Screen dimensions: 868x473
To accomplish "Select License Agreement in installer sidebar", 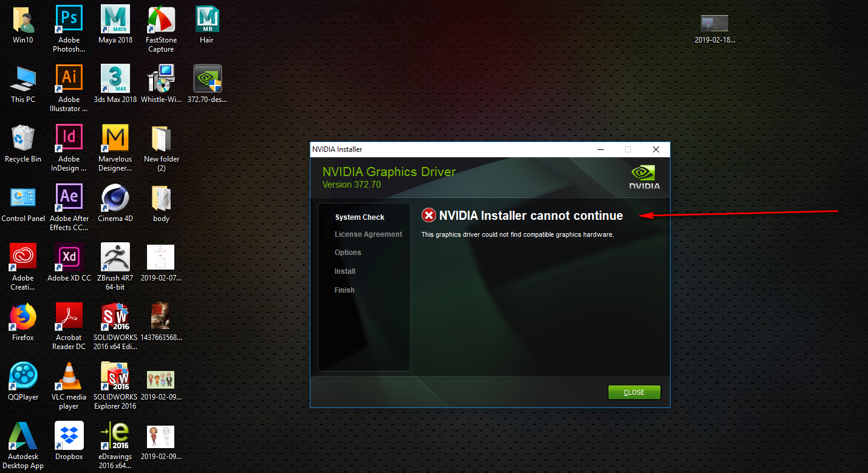I will click(x=368, y=234).
